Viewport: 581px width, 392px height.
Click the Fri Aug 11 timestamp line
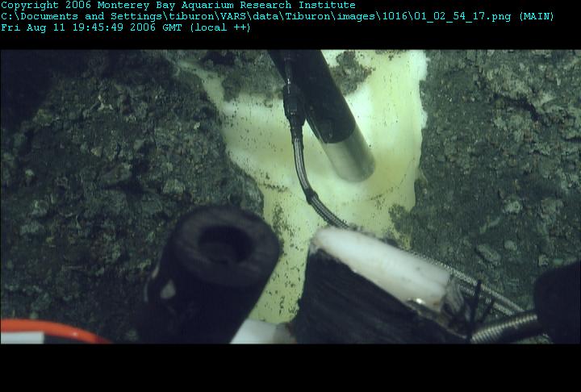click(x=126, y=27)
